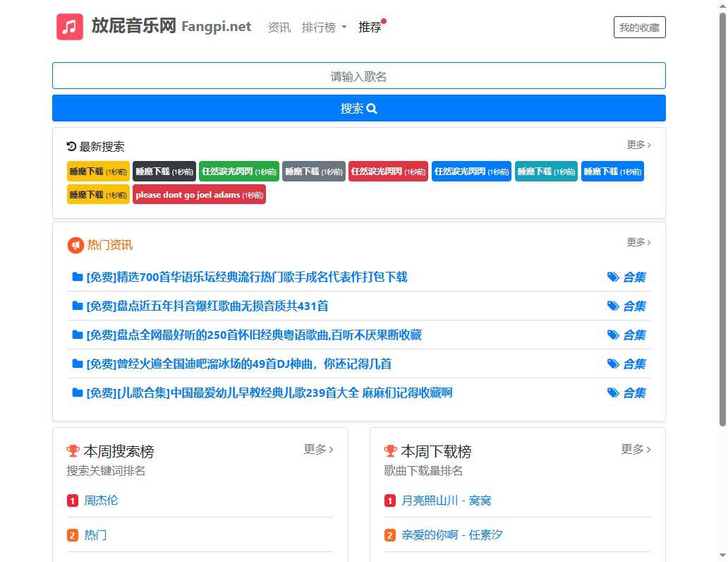Click the folder icon beside 精选700首华语乐坛 article

click(78, 277)
